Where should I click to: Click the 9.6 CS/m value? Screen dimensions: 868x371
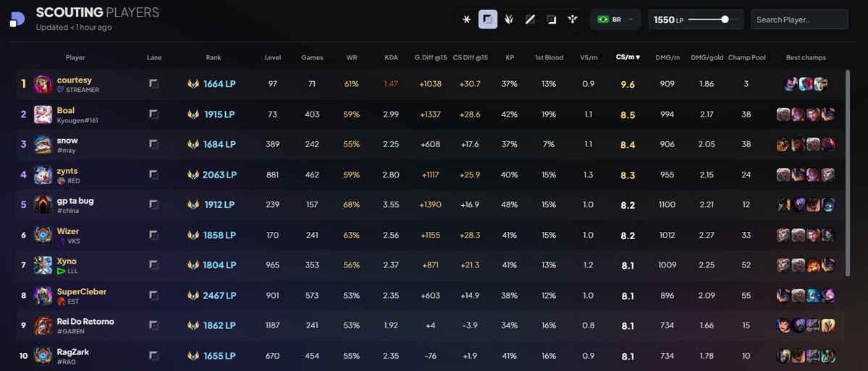click(628, 85)
